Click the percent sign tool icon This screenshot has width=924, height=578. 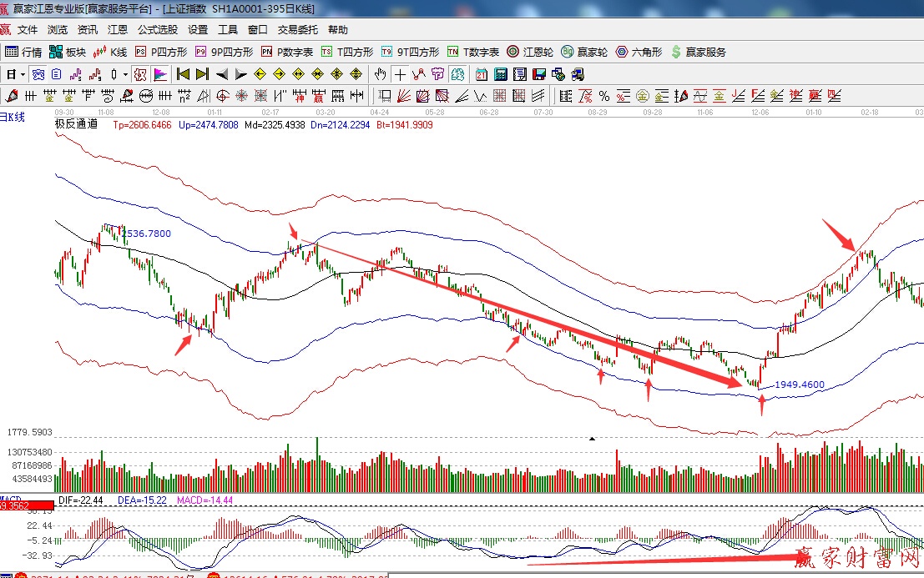tap(603, 95)
